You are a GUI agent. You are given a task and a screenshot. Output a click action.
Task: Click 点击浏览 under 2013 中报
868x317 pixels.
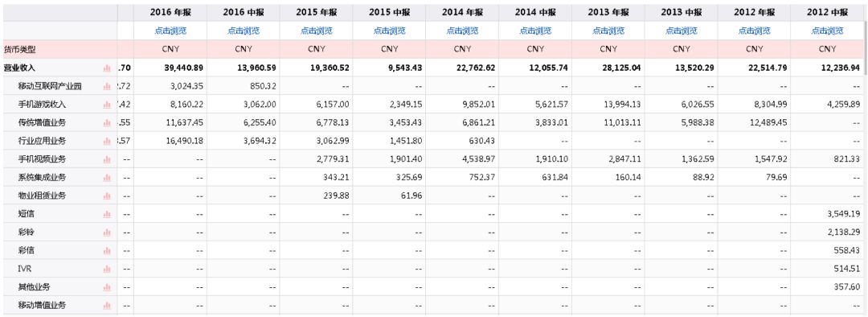pyautogui.click(x=682, y=31)
